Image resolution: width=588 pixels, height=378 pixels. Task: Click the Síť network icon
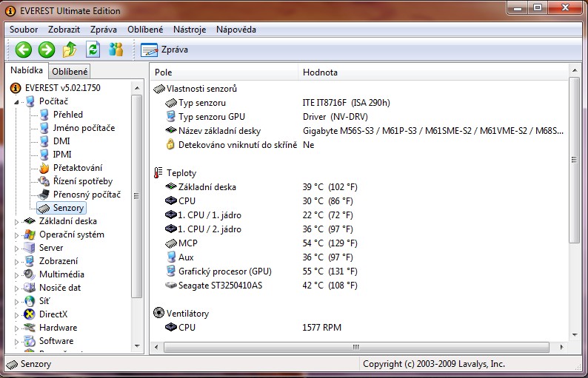pyautogui.click(x=30, y=301)
